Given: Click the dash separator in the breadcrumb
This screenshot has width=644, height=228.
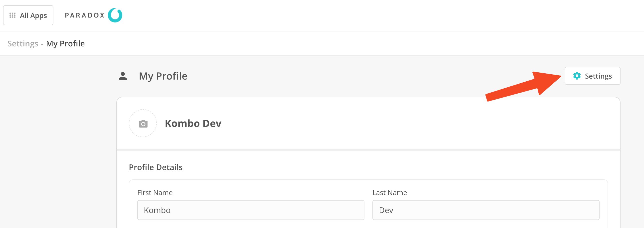Looking at the screenshot, I should click(42, 44).
